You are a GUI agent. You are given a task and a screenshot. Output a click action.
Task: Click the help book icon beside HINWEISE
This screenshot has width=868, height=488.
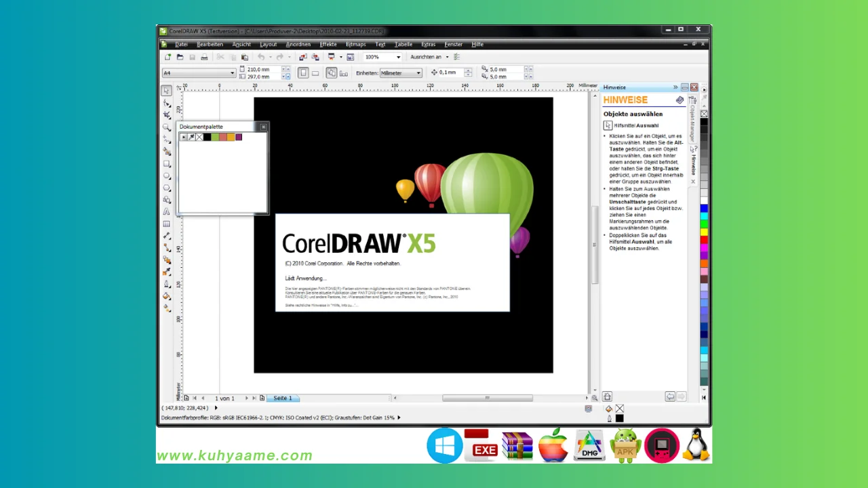coord(680,100)
